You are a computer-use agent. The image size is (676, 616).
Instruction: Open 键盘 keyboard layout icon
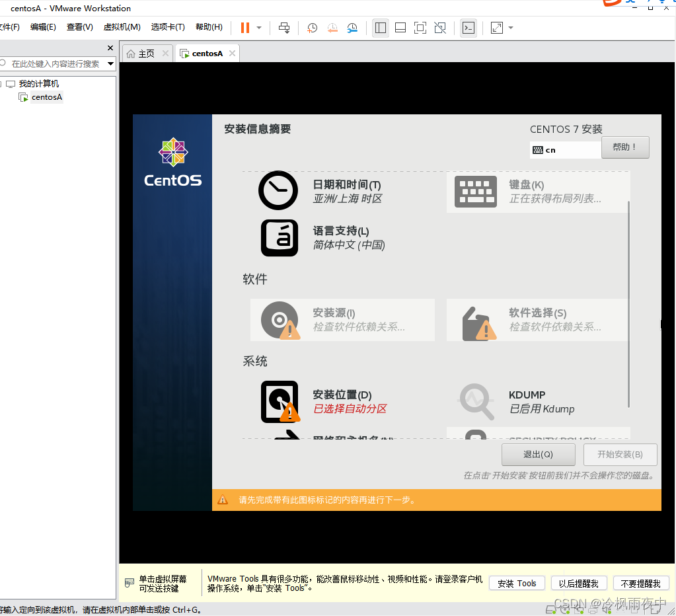476,192
